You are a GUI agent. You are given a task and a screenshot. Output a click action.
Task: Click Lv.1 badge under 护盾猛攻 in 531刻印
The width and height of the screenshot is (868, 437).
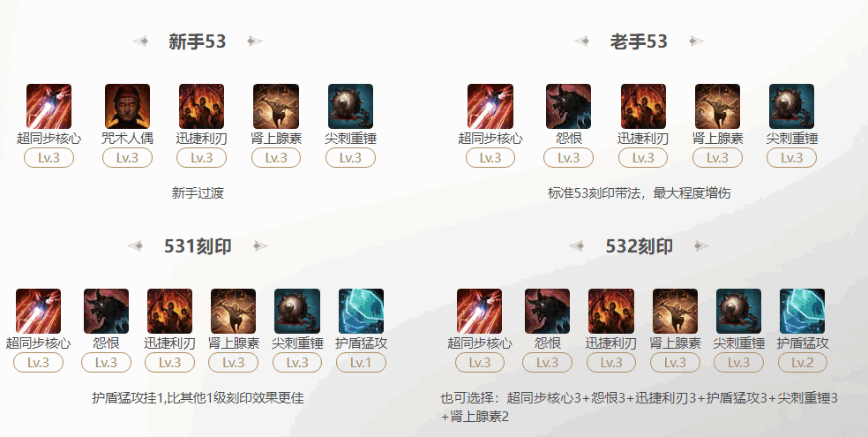point(361,363)
